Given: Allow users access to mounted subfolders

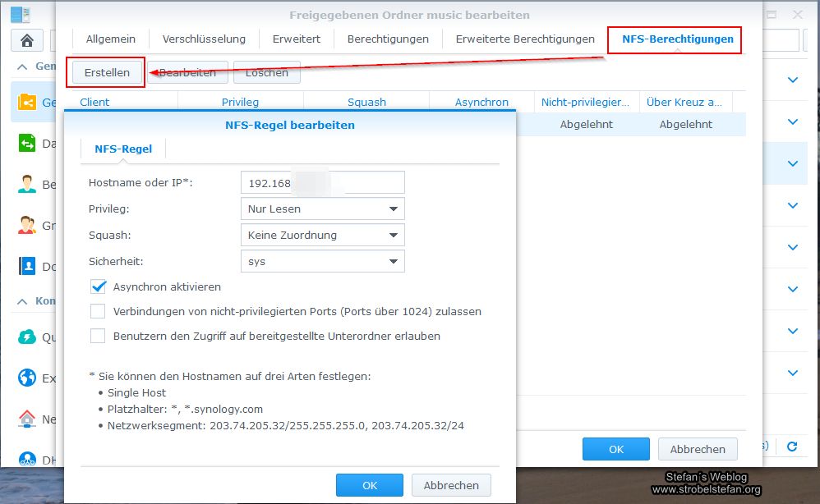Looking at the screenshot, I should pos(99,336).
